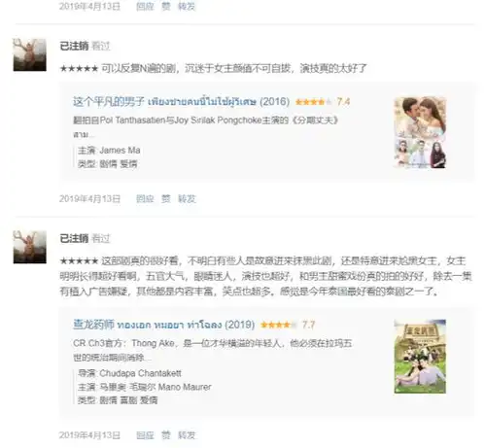Click 转发 under the N遍 review
Screen dimensions: 485x448
(x=187, y=198)
